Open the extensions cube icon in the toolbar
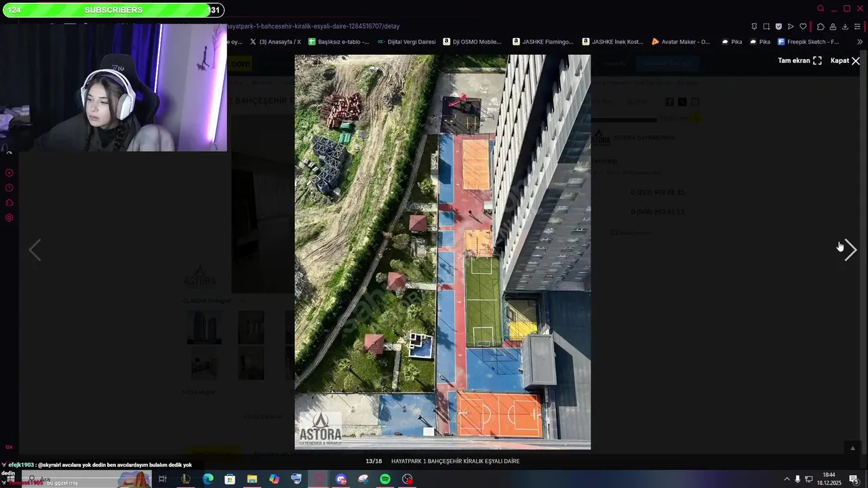This screenshot has width=868, height=488. point(821,26)
